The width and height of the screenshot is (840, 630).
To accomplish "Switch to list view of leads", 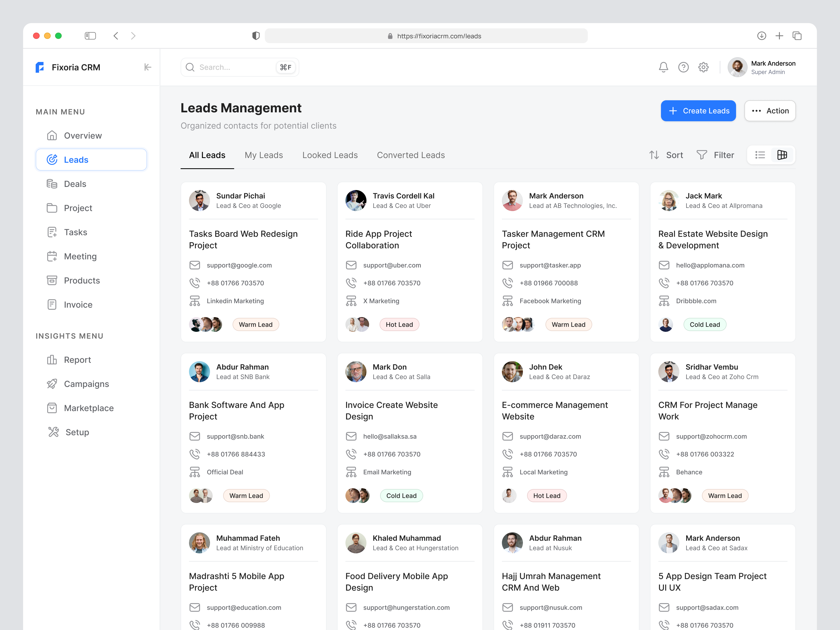I will coord(759,155).
